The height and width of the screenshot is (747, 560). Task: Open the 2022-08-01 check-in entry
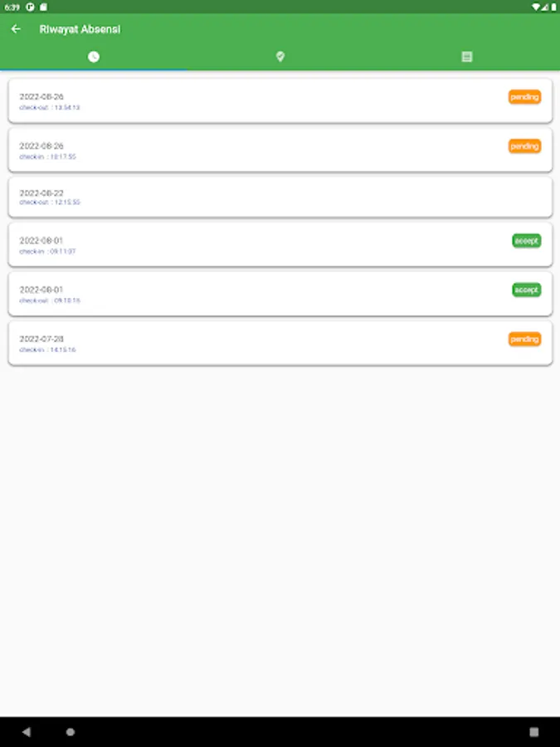click(x=280, y=244)
